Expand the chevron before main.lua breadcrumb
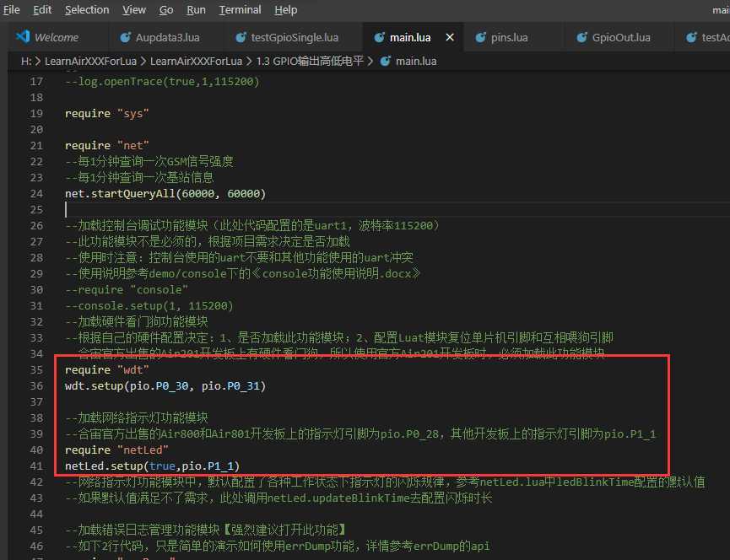Screen dimensions: 730x560 pos(370,61)
